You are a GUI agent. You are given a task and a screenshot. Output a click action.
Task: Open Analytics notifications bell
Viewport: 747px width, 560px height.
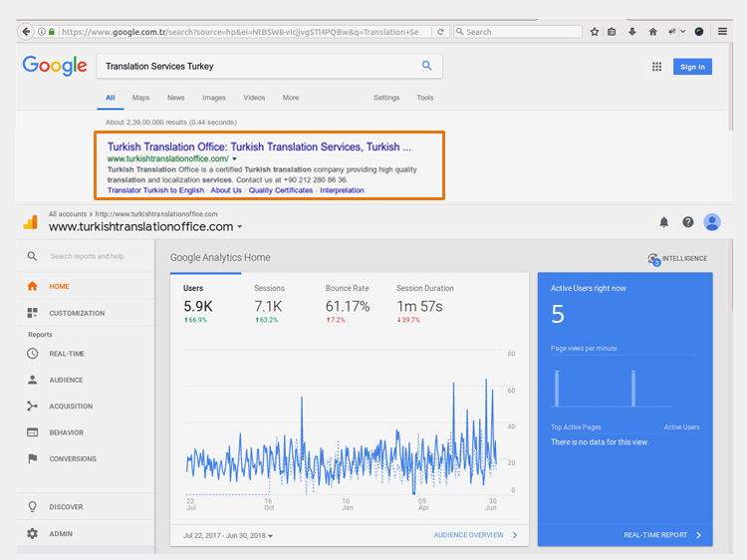663,222
